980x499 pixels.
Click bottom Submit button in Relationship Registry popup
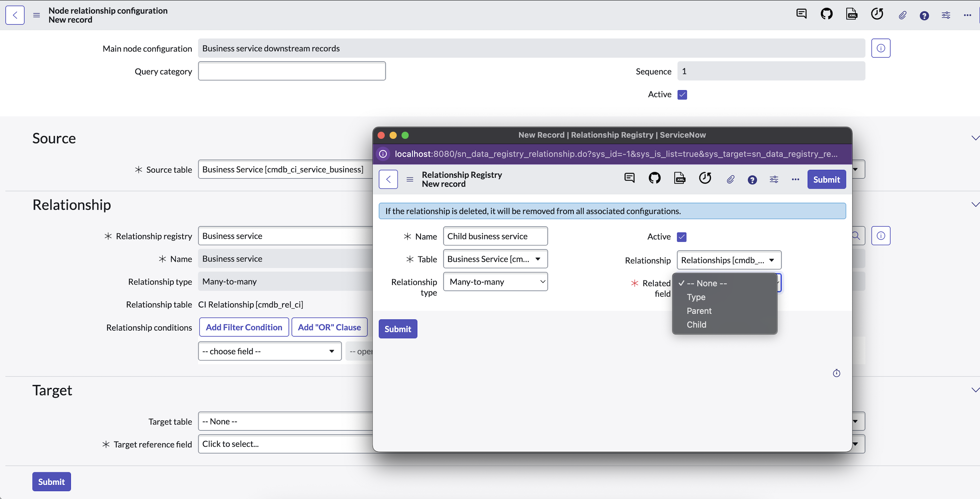coord(398,329)
